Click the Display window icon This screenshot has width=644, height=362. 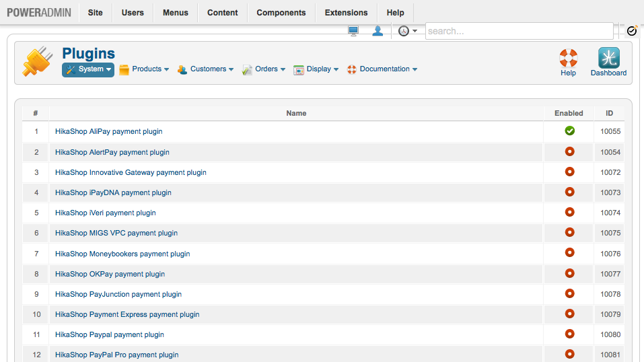tap(299, 70)
